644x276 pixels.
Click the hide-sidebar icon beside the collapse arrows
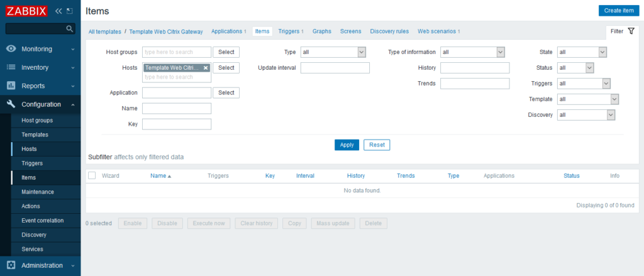click(69, 11)
